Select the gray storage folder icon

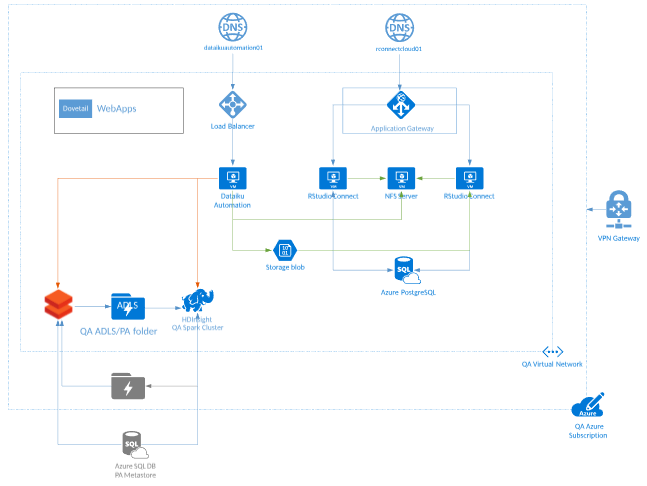(x=128, y=385)
